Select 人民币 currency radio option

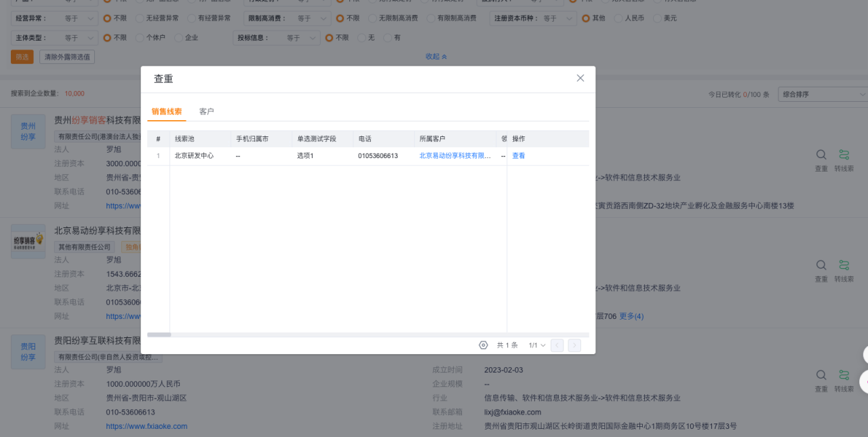tap(618, 18)
